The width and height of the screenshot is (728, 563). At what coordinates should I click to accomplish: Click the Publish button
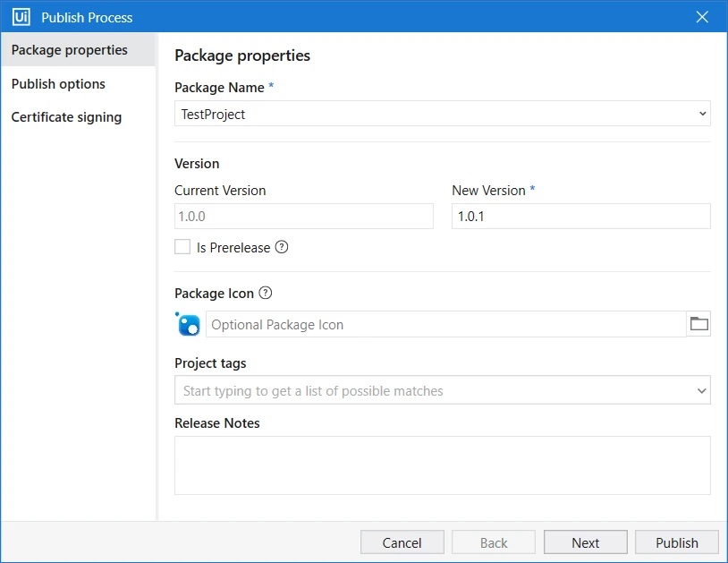[677, 542]
